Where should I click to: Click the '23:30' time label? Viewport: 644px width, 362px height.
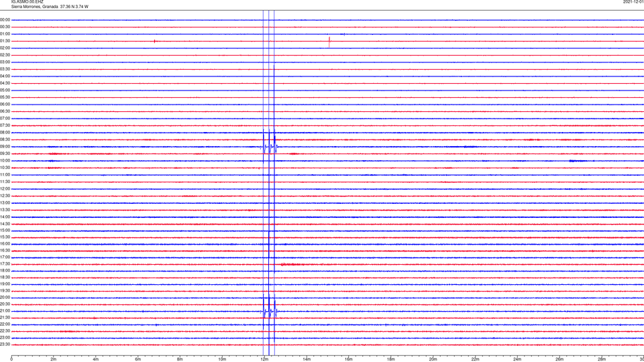[x=5, y=345]
